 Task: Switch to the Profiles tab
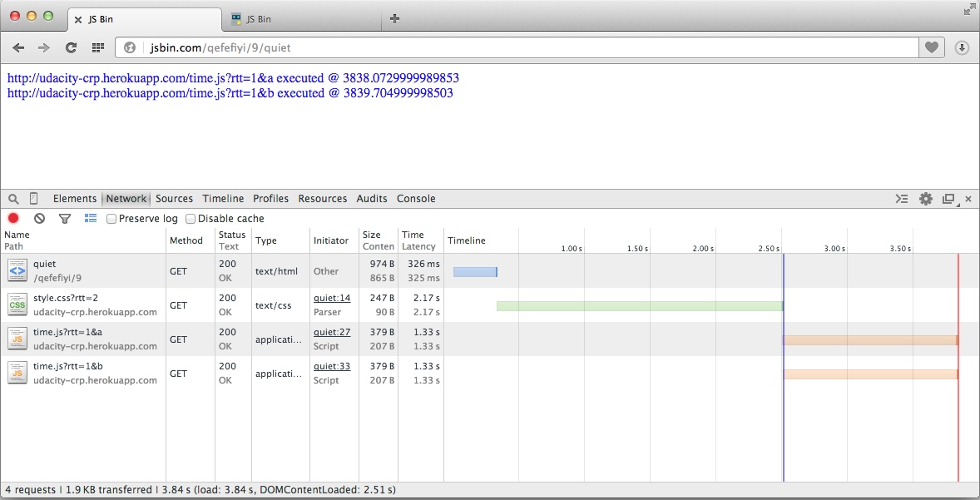pos(270,199)
